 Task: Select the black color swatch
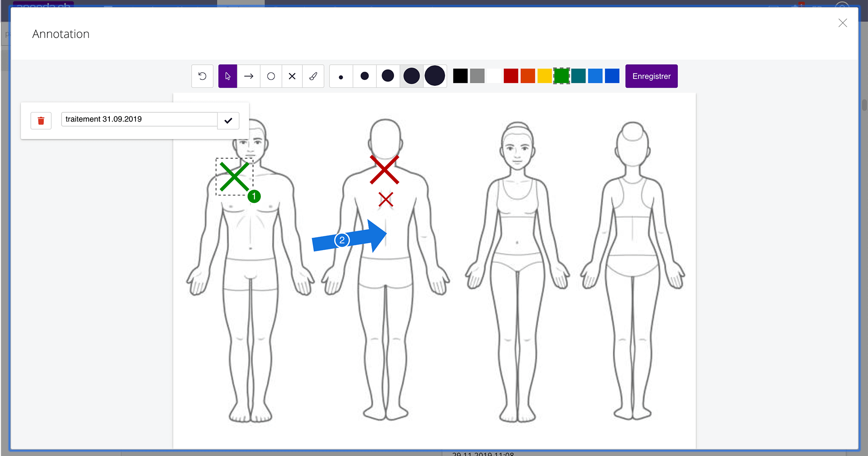coord(460,76)
